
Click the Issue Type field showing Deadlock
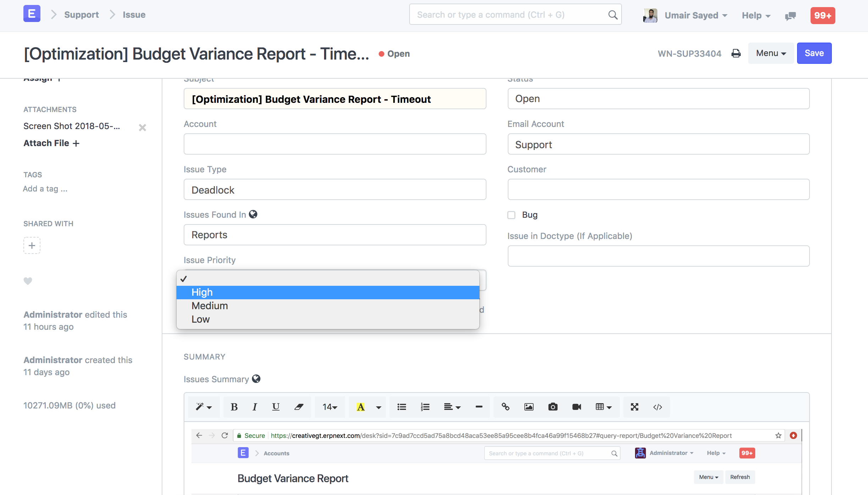click(x=335, y=189)
